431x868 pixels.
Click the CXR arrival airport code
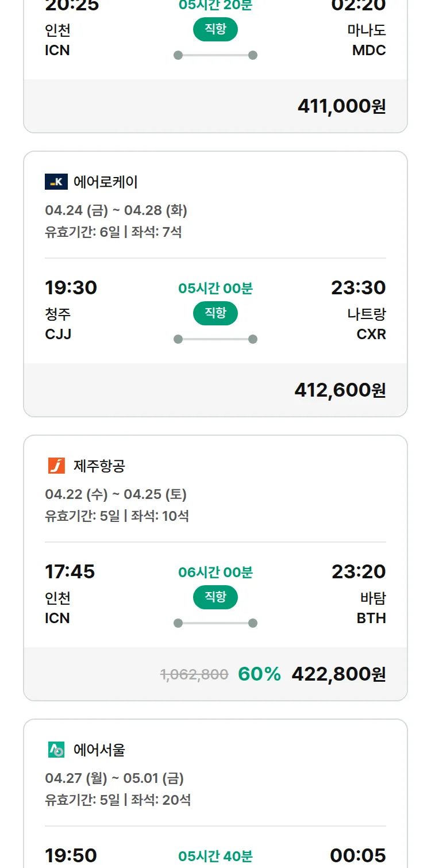point(371,334)
